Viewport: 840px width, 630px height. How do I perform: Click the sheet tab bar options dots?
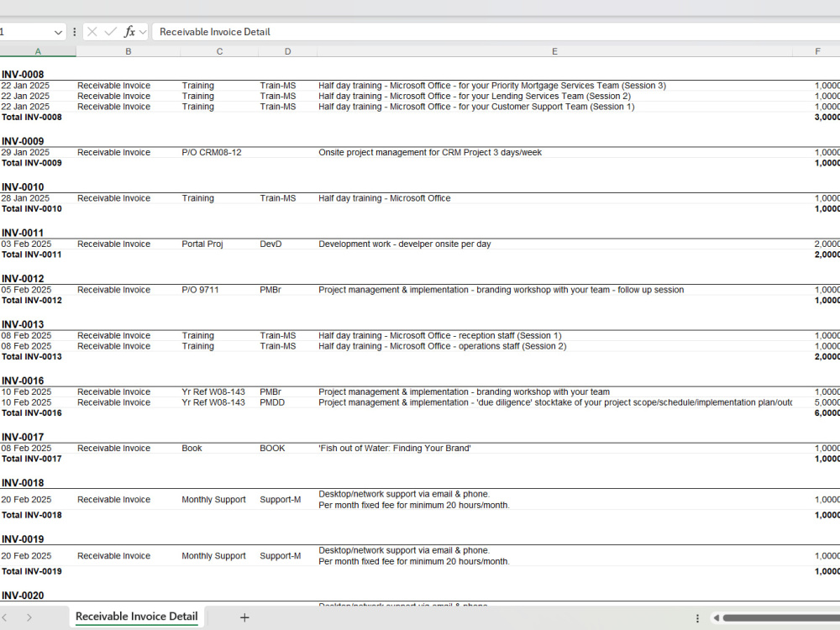tap(697, 618)
